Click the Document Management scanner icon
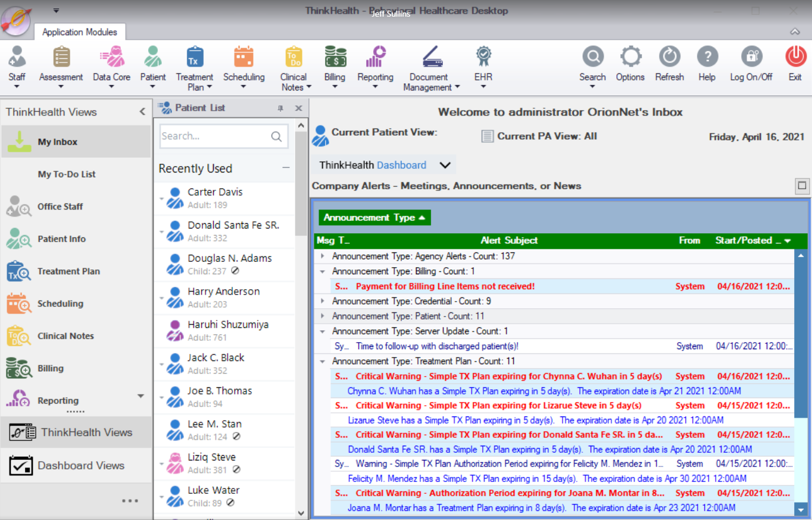The width and height of the screenshot is (812, 520). 431,58
